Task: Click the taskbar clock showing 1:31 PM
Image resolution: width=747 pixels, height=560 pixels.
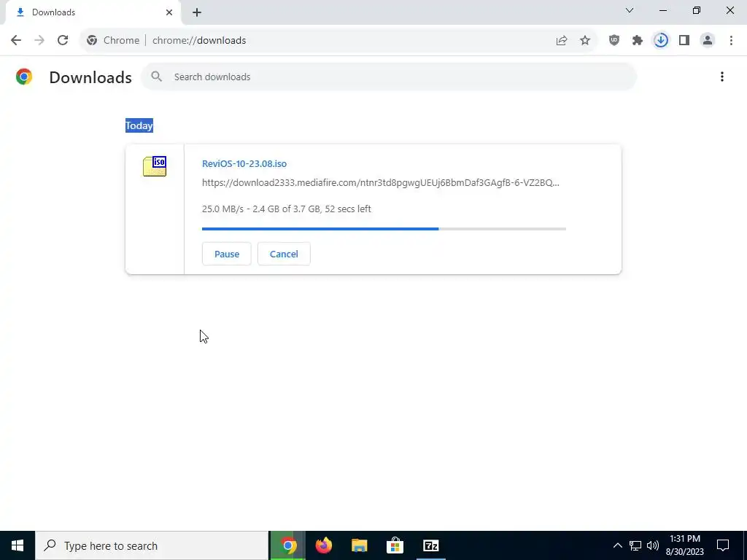Action: (684, 545)
